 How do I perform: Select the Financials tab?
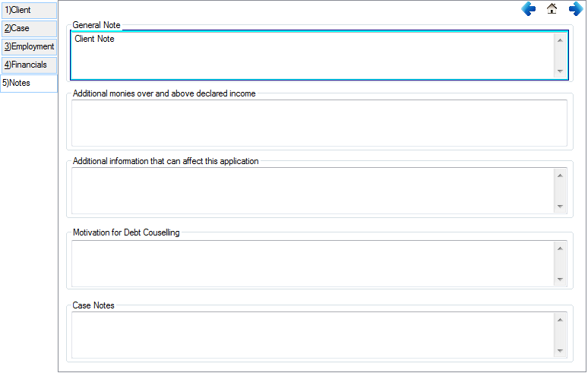pos(29,65)
